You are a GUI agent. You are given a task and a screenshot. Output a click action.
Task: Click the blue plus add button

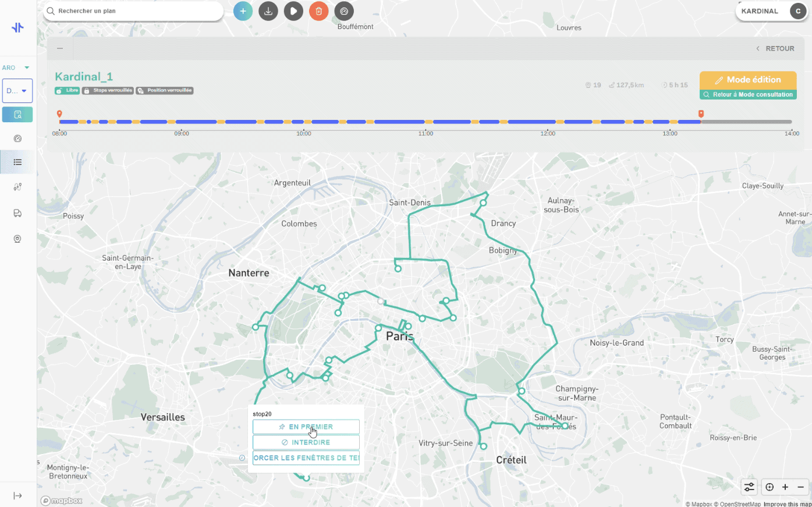[243, 11]
